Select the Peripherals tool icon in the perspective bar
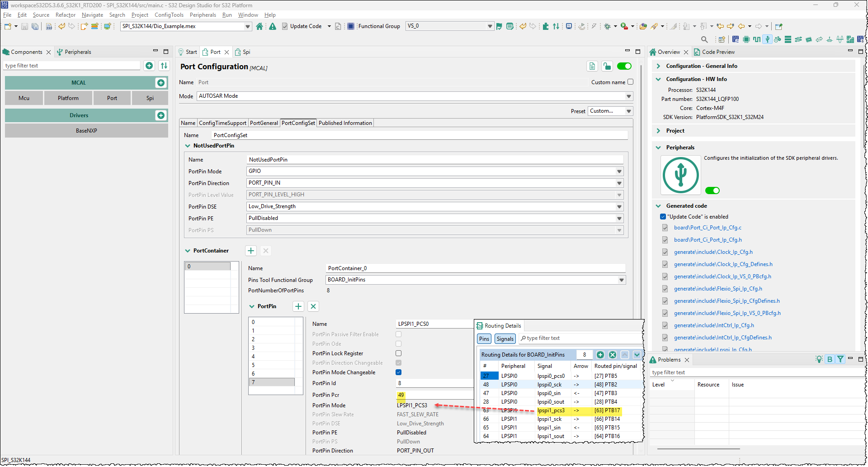868x467 pixels. click(767, 39)
